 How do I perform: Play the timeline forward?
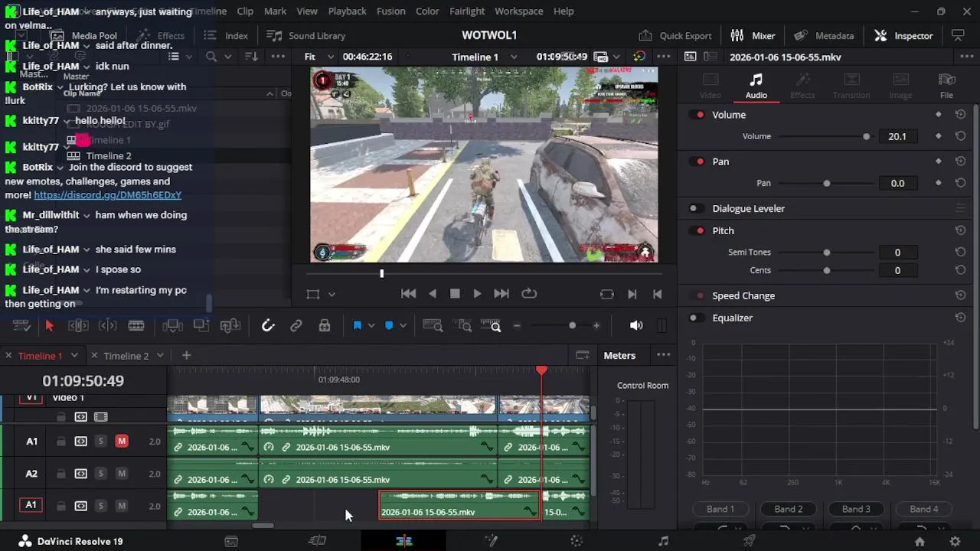coord(477,294)
